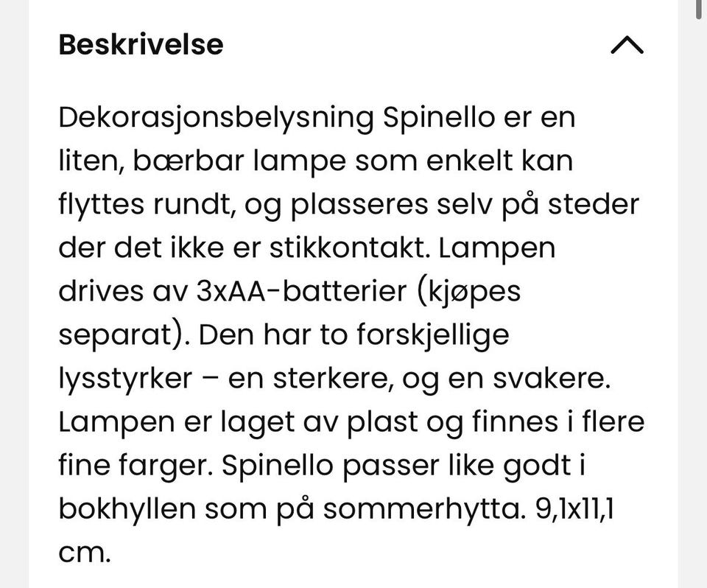Image resolution: width=707 pixels, height=588 pixels.
Task: Click the word 'sommerhytta' in the description
Action: point(425,510)
